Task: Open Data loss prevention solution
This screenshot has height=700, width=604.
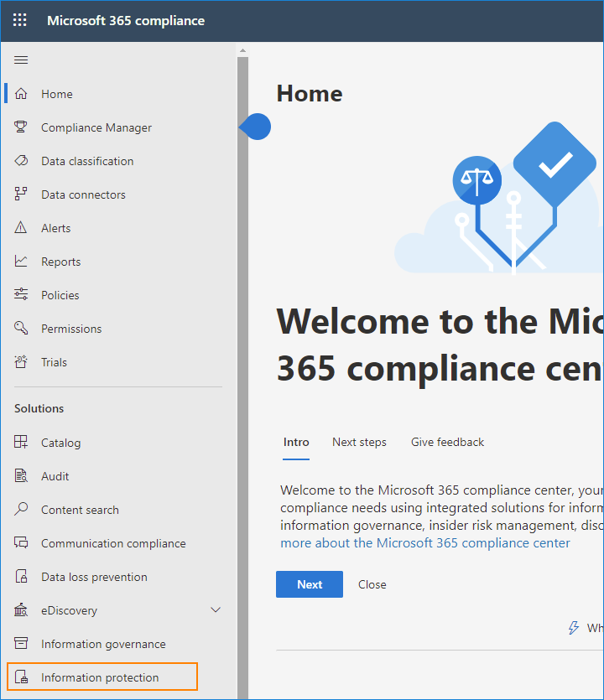Action: [94, 577]
